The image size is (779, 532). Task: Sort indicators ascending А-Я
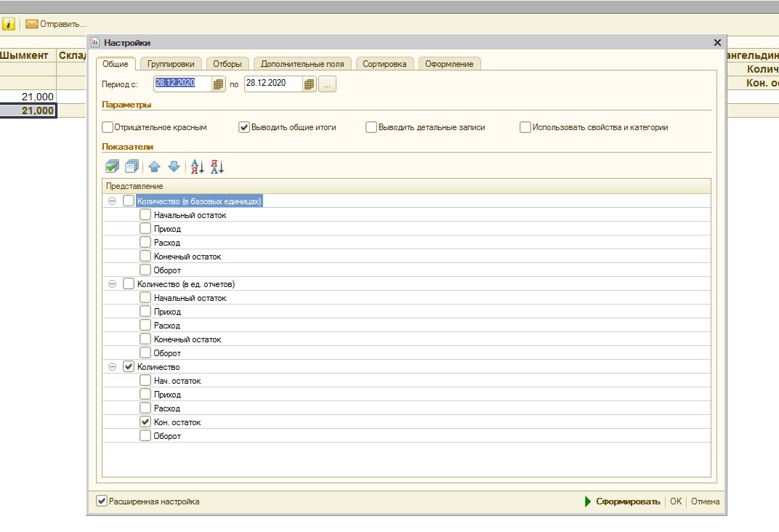pyautogui.click(x=197, y=166)
